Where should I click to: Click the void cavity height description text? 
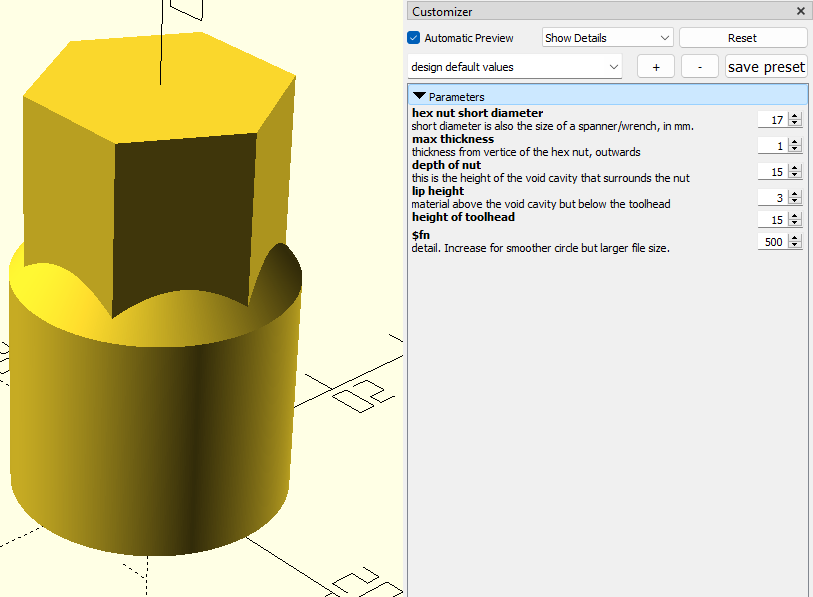pyautogui.click(x=550, y=178)
